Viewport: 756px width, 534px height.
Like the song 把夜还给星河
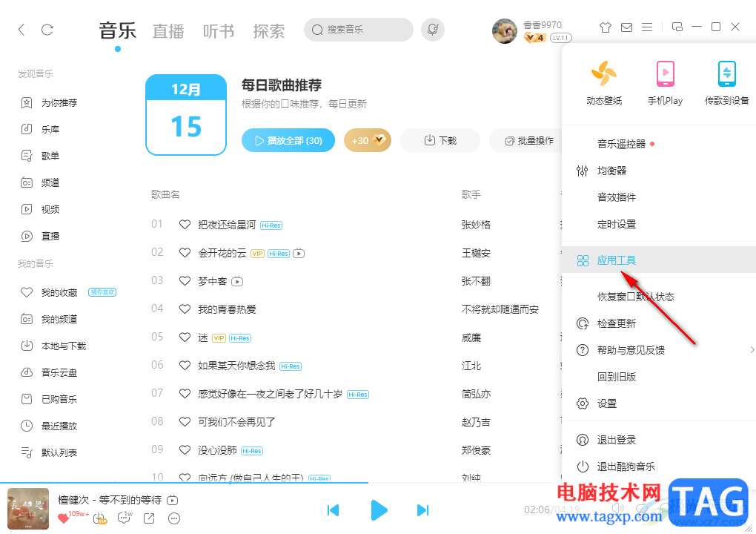pyautogui.click(x=185, y=224)
